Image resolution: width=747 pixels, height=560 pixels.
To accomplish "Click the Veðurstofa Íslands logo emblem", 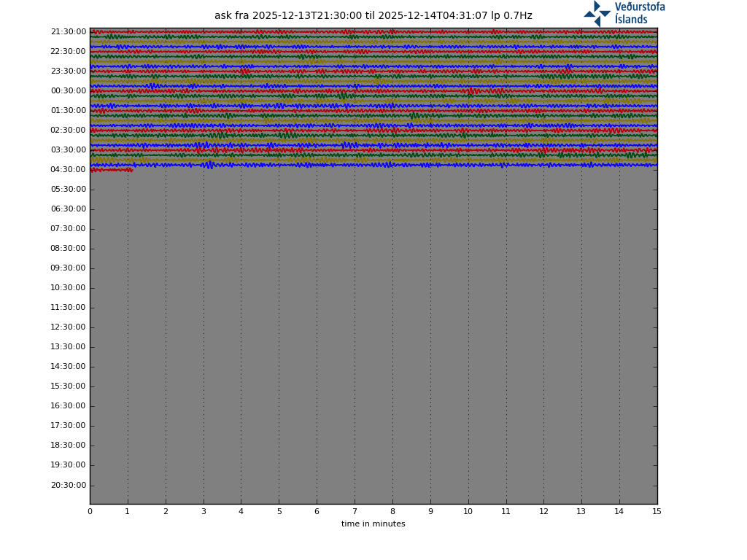I will point(597,13).
